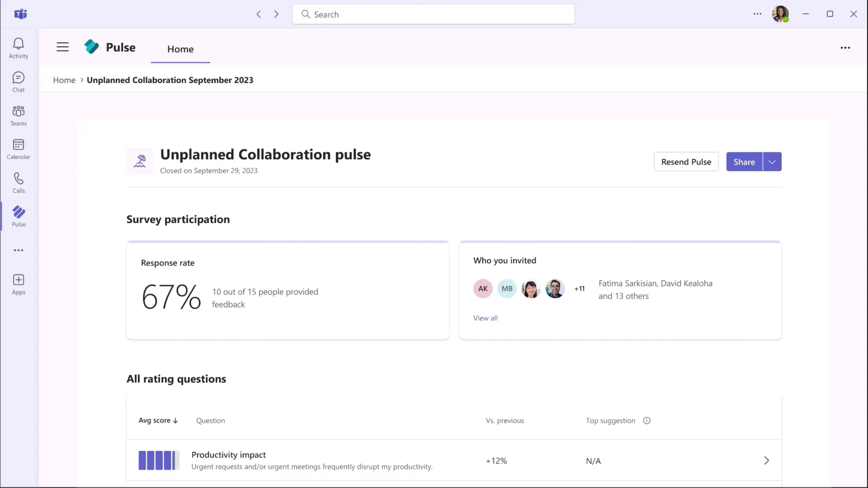The width and height of the screenshot is (868, 488).
Task: Open the Activity bell icon
Action: (18, 48)
